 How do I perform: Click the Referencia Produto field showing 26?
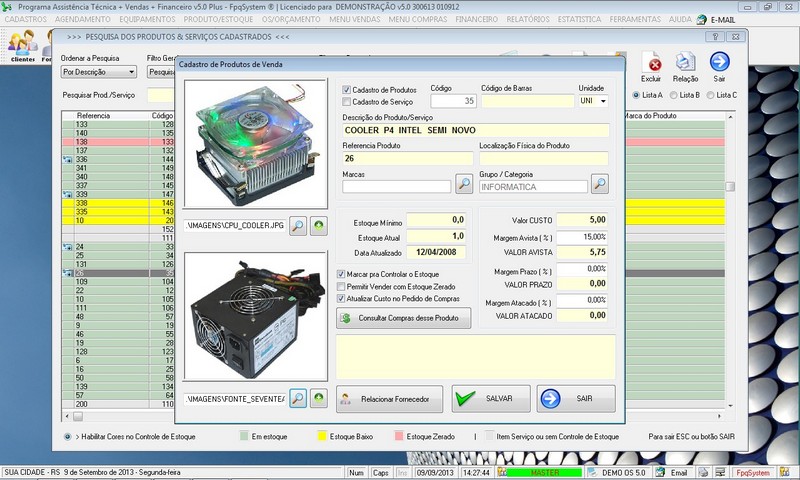point(408,158)
